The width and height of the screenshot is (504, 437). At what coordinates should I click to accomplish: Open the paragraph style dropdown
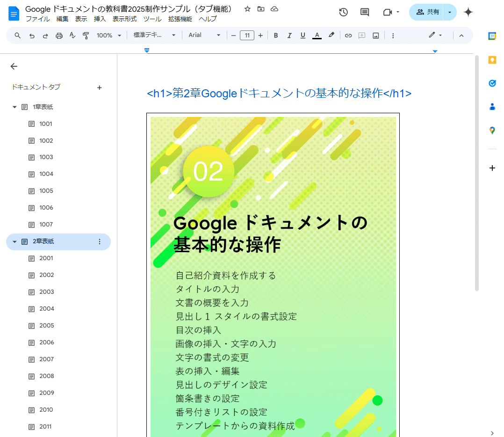[154, 35]
